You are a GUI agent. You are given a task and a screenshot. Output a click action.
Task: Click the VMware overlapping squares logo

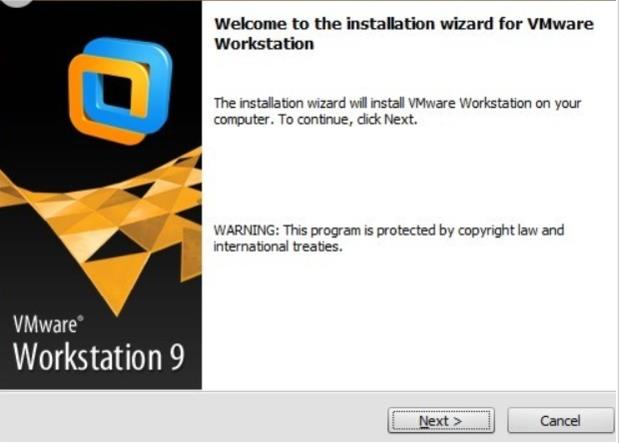tap(120, 91)
